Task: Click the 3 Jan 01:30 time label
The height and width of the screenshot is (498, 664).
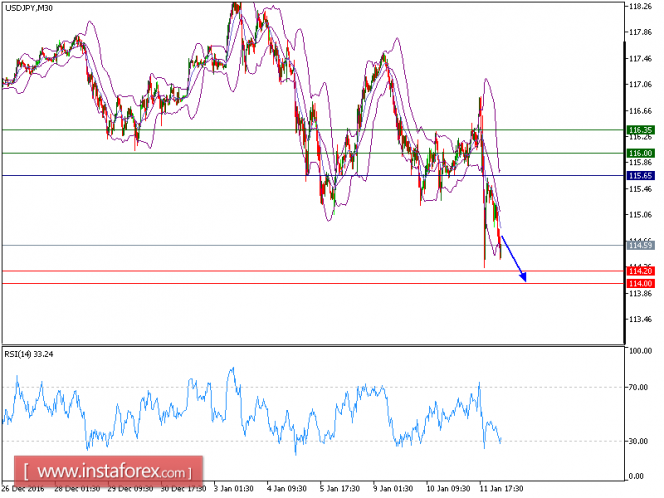Action: pyautogui.click(x=234, y=488)
